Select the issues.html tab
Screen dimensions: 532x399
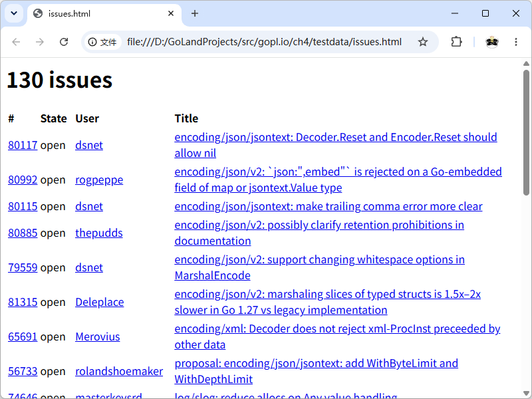pos(104,14)
